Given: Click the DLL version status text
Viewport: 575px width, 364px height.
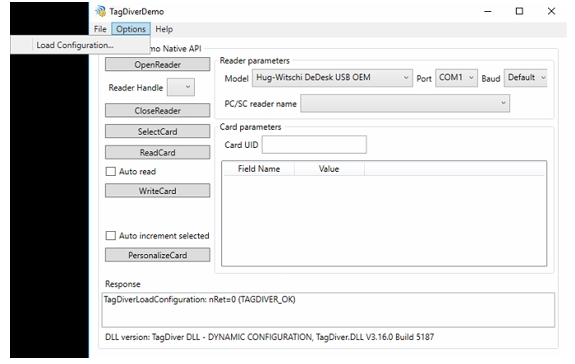Looking at the screenshot, I should pyautogui.click(x=270, y=337).
